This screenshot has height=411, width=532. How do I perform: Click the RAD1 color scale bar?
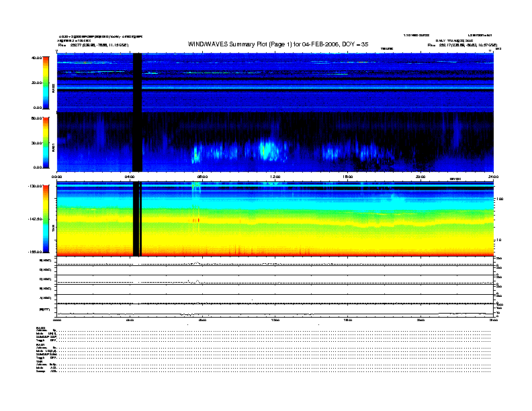point(46,142)
